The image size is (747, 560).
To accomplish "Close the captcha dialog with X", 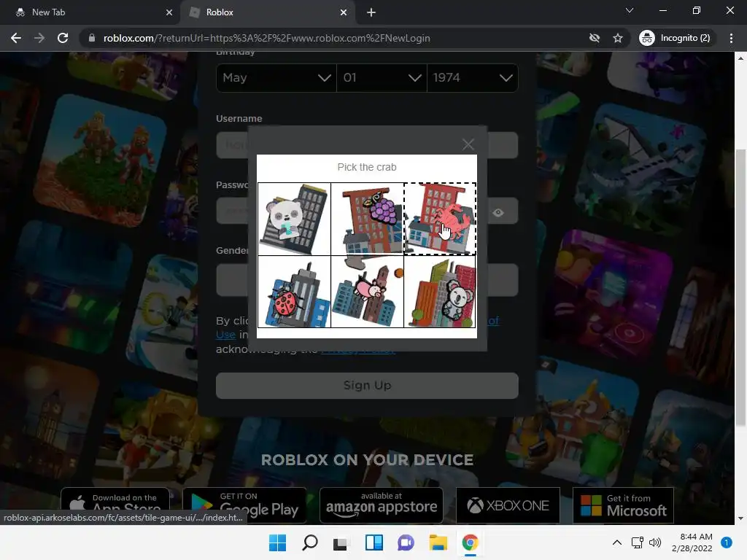I will (x=468, y=144).
